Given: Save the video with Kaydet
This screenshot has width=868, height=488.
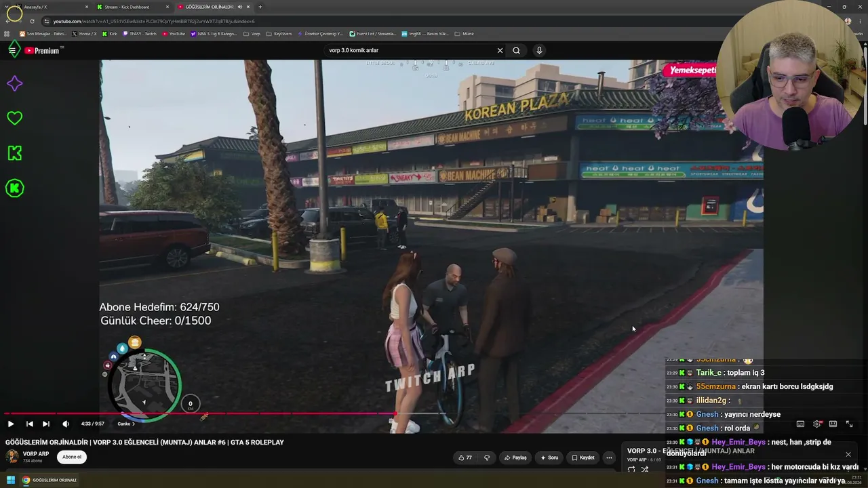Looking at the screenshot, I should (x=583, y=457).
